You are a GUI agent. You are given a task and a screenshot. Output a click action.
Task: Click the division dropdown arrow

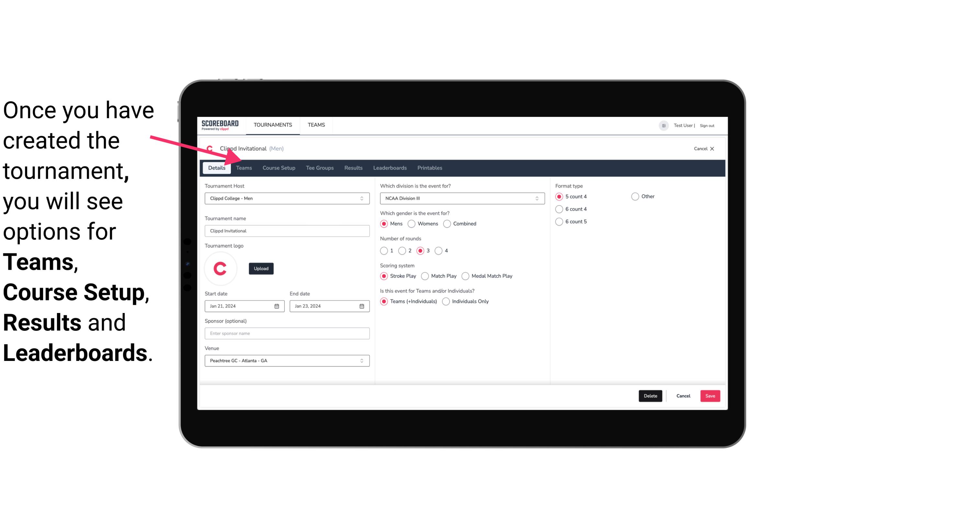(x=535, y=198)
